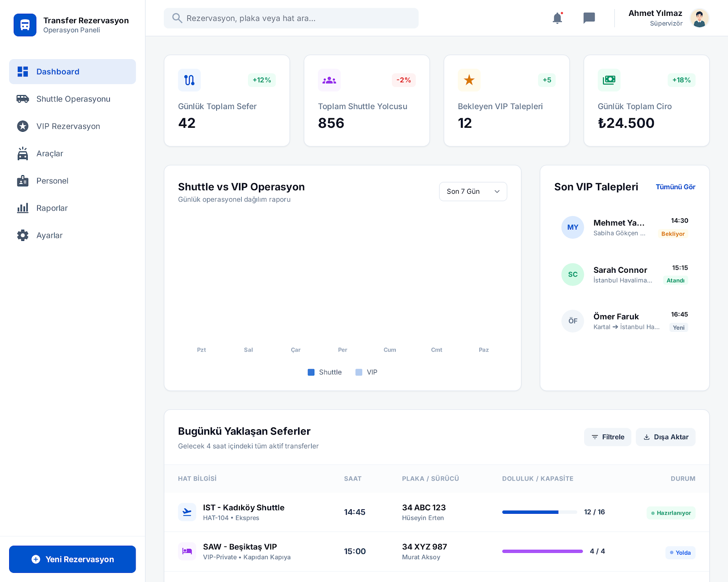Open Ahmet Yılmaz profile menu
Screen dimensions: 728x582
668,18
